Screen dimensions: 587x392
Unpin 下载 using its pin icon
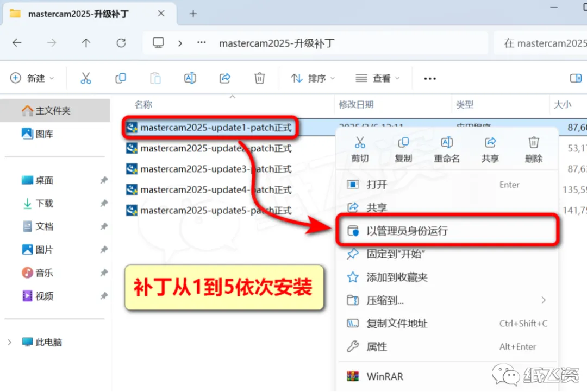[104, 203]
